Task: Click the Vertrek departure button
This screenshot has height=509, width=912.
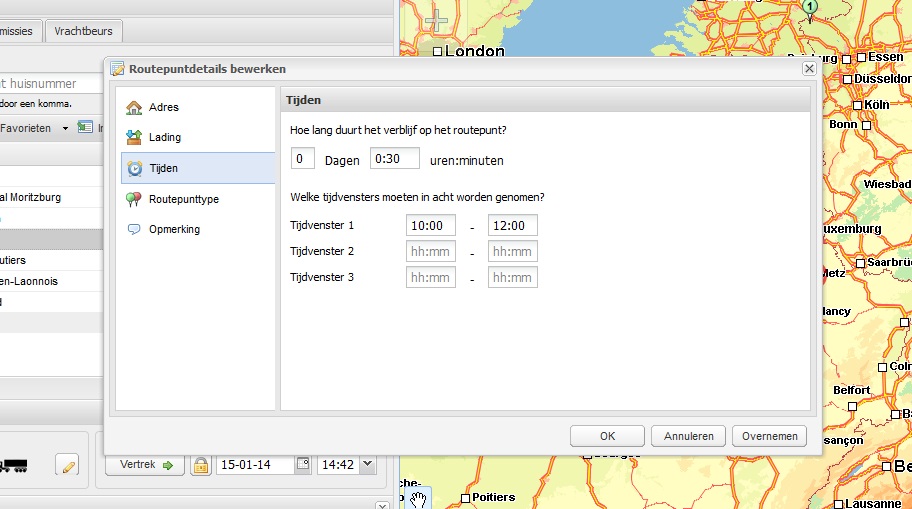Action: (x=145, y=465)
